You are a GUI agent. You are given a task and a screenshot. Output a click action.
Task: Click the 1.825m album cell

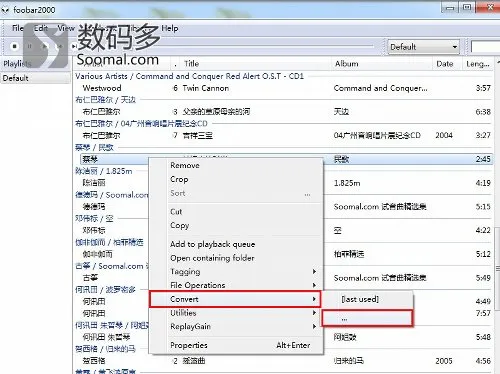coord(347,183)
